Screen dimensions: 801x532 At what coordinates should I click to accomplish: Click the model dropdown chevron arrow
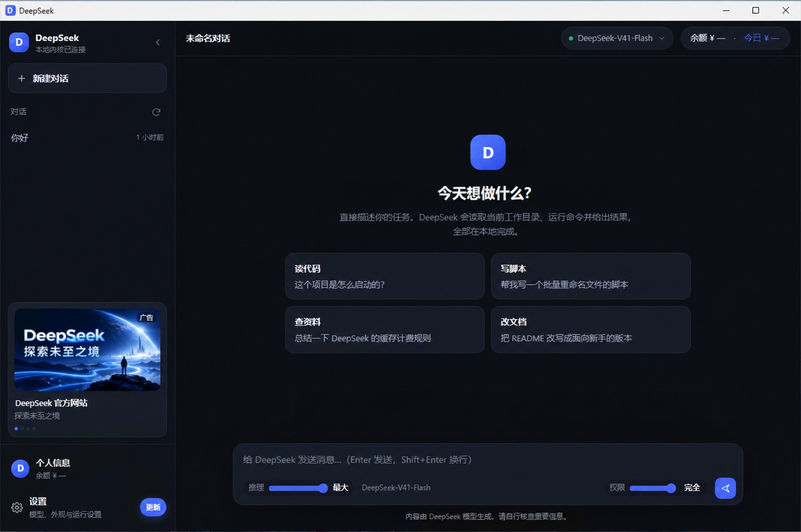(662, 38)
